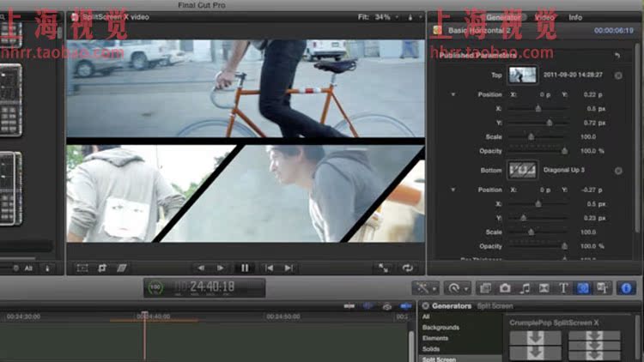Viewport: 644px width, 362px height.
Task: Toggle video skimming above the timeline
Action: point(349,305)
